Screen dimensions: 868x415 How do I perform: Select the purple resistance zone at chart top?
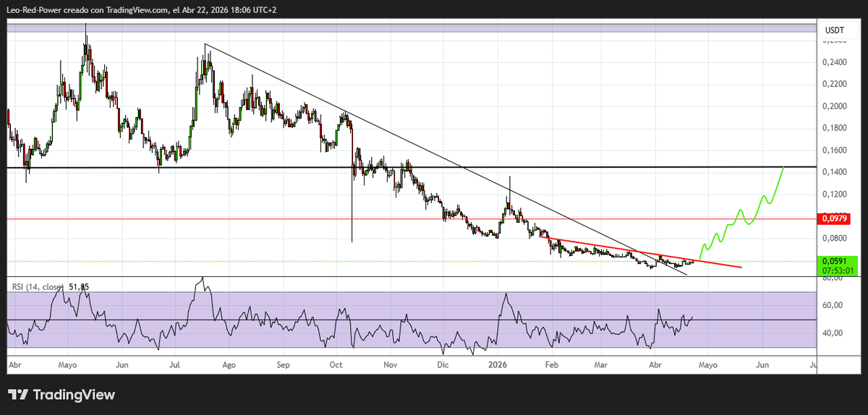(x=412, y=27)
